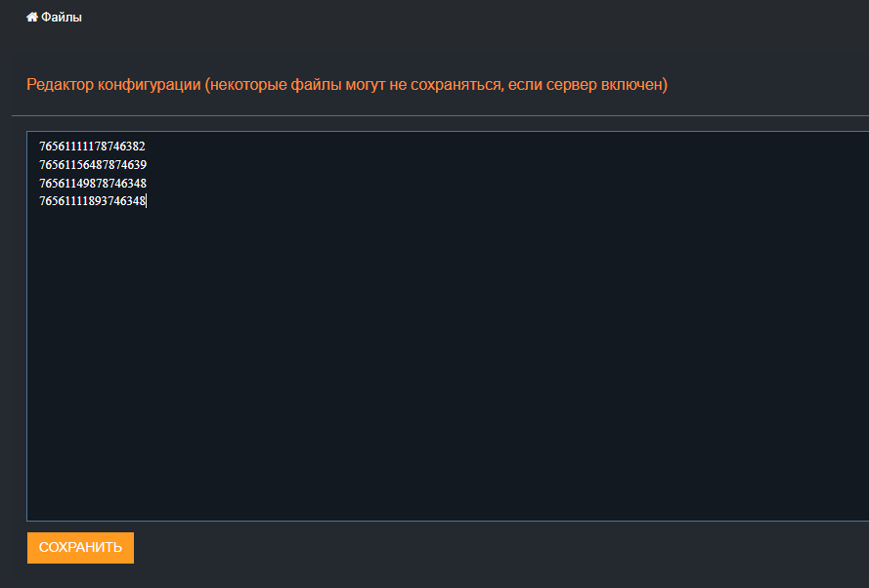Click the line 76561149878746348 in the editor

(92, 184)
